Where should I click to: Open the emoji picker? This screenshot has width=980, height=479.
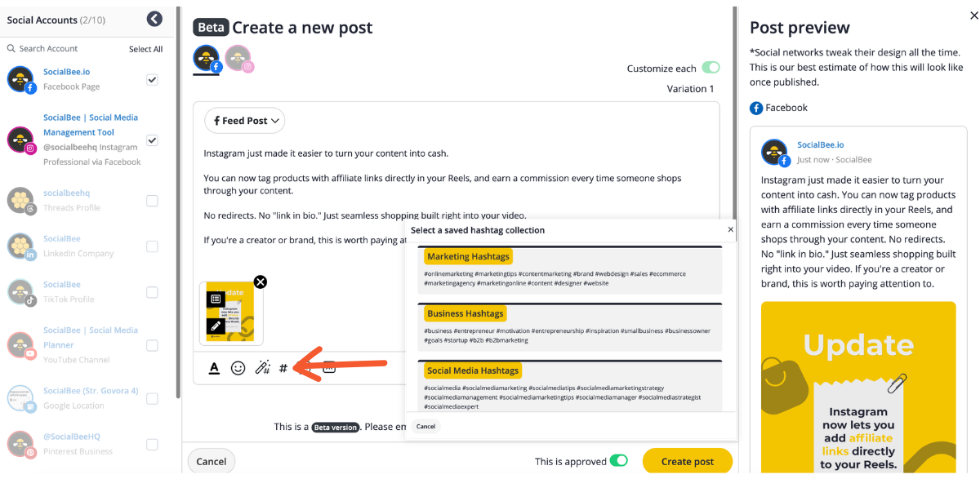click(x=238, y=368)
